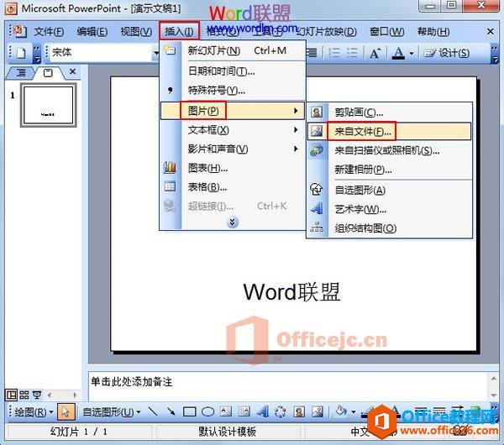This screenshot has width=504, height=445.
Task: Click the Insert Clip Art icon in Drawing toolbar
Action: point(299,411)
